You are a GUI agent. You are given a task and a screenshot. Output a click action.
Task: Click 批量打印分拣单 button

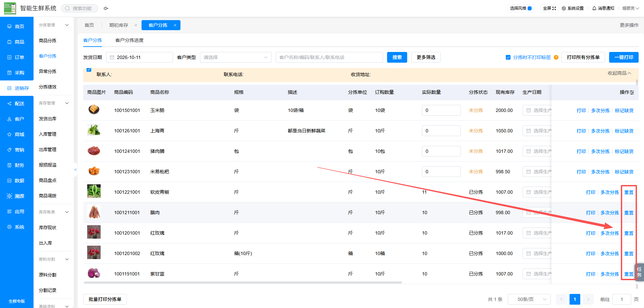pyautogui.click(x=105, y=299)
